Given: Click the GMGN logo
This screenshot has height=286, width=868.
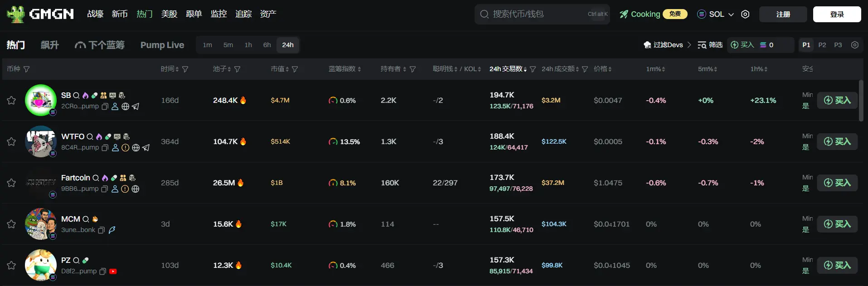Looking at the screenshot, I should [x=40, y=14].
